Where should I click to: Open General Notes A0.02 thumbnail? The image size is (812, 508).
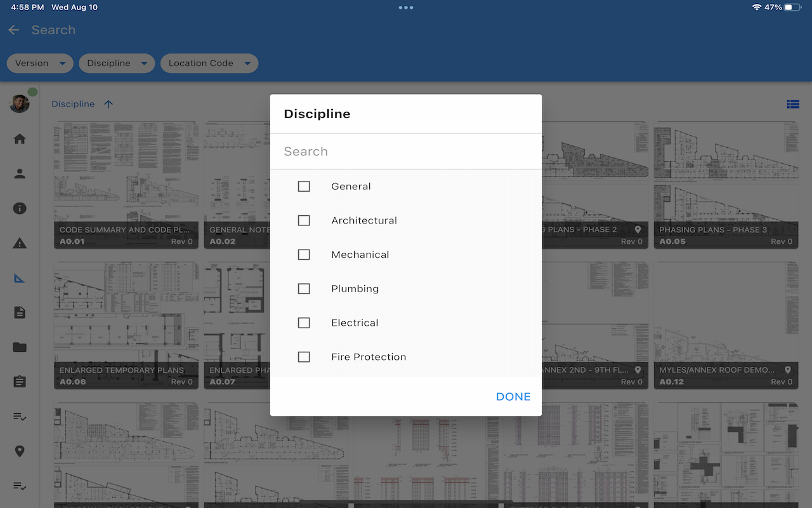coord(237,185)
